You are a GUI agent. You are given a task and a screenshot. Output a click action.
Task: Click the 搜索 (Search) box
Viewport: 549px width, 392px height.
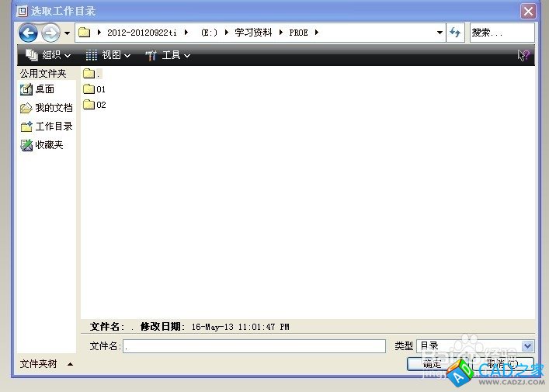[x=502, y=33]
